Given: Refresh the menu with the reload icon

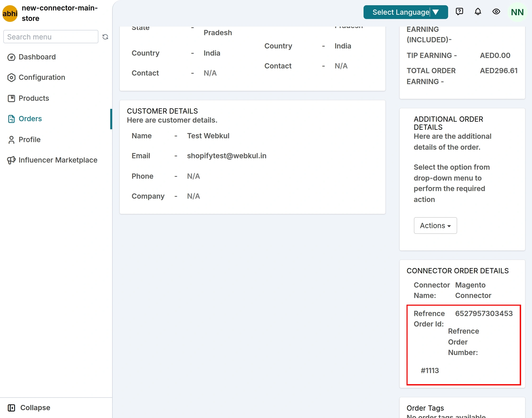Looking at the screenshot, I should [105, 37].
